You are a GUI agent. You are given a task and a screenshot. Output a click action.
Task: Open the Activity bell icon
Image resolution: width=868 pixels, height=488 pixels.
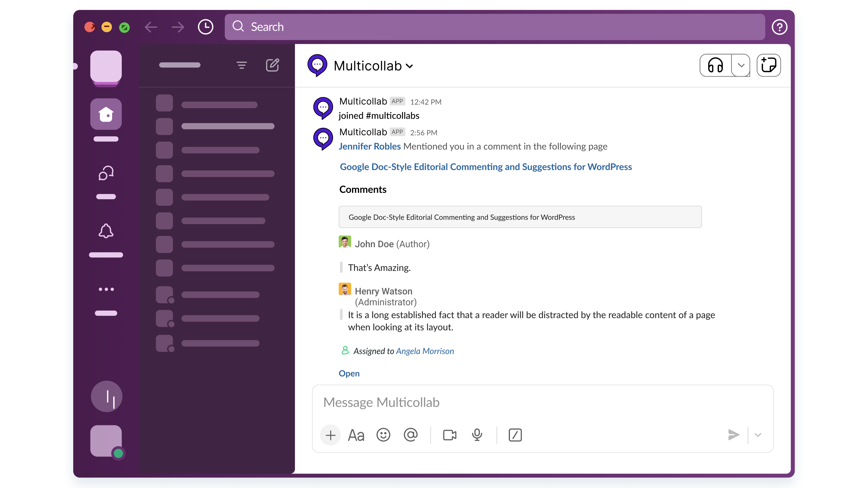click(x=106, y=231)
